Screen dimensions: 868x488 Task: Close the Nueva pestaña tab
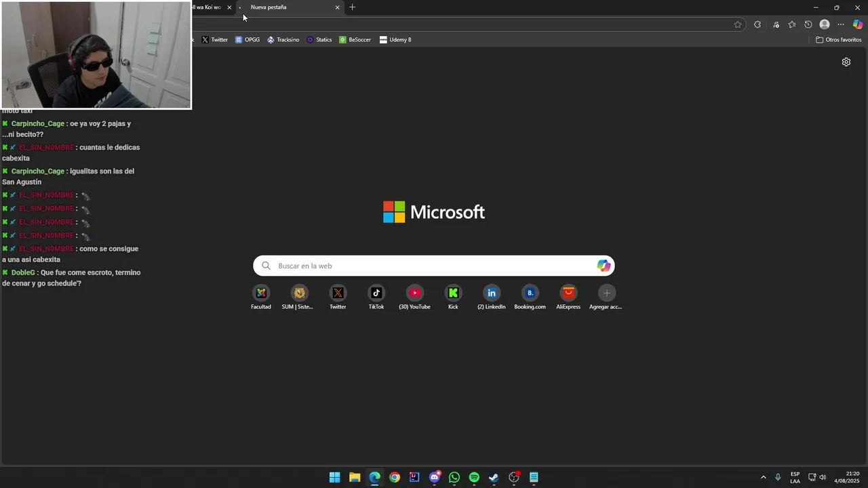(337, 7)
